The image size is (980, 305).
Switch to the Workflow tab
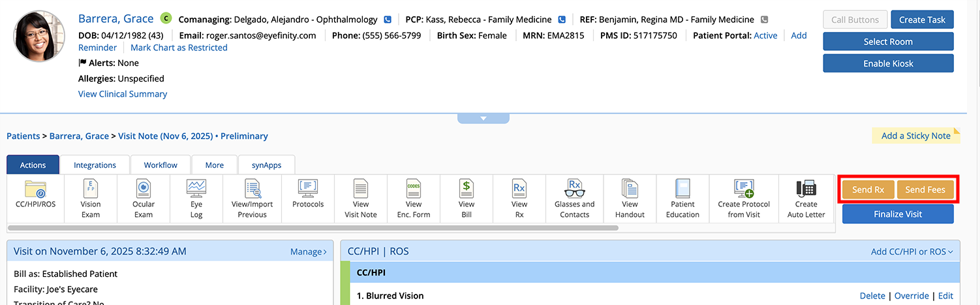[x=161, y=165]
